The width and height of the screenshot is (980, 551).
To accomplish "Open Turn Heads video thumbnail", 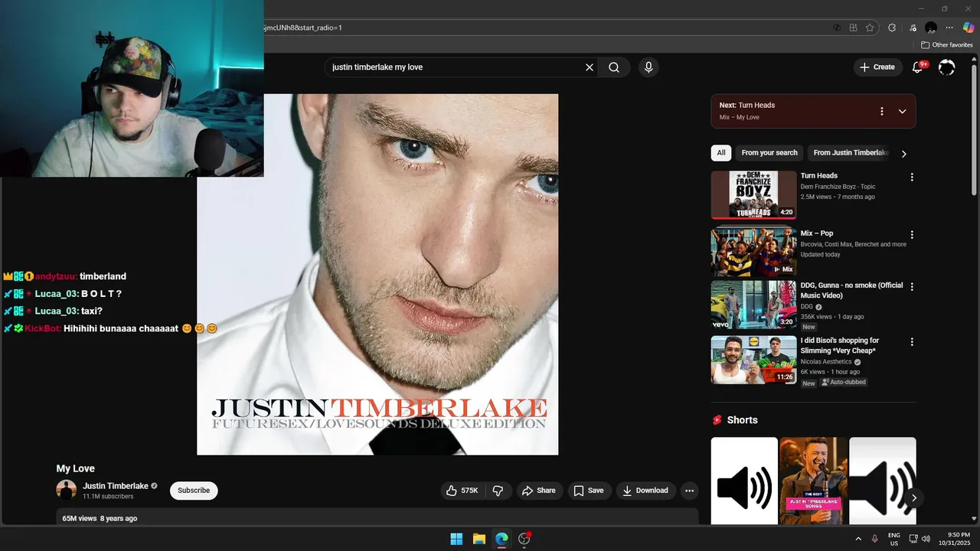I will (753, 194).
